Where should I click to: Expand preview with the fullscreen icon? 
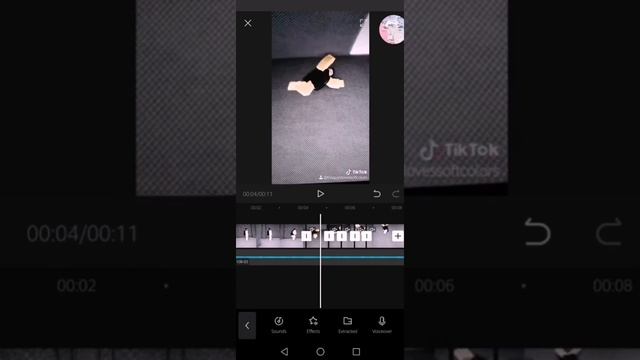tap(363, 23)
